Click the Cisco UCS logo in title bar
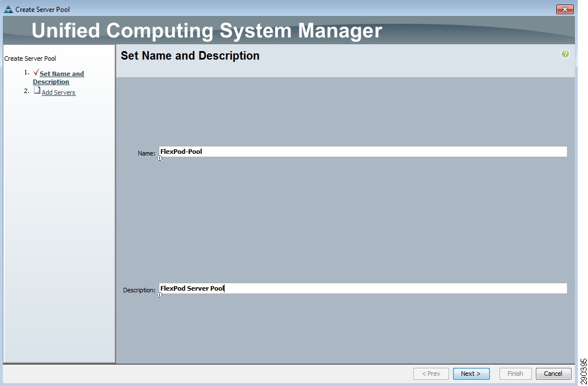Image resolution: width=588 pixels, height=386 pixels. click(9, 9)
